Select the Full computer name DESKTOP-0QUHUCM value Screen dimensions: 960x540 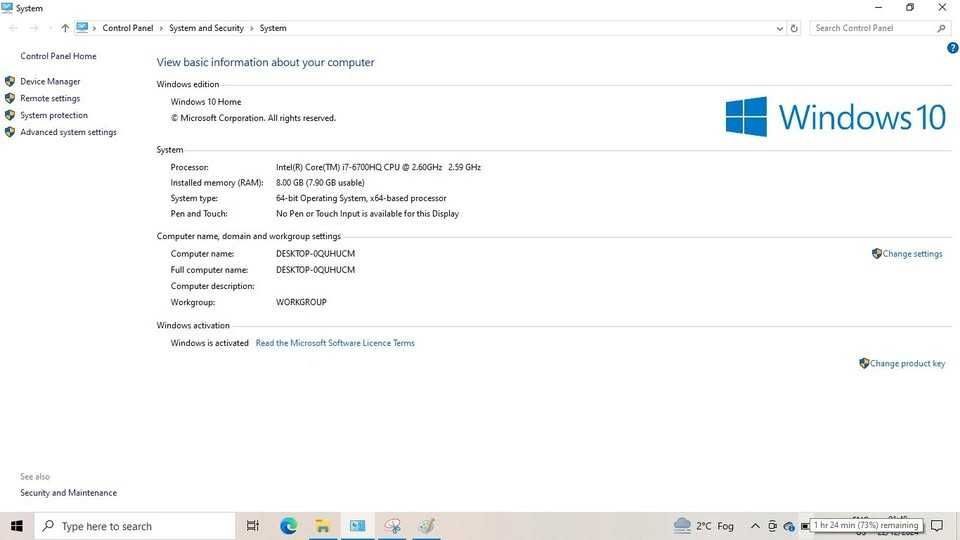tap(315, 269)
